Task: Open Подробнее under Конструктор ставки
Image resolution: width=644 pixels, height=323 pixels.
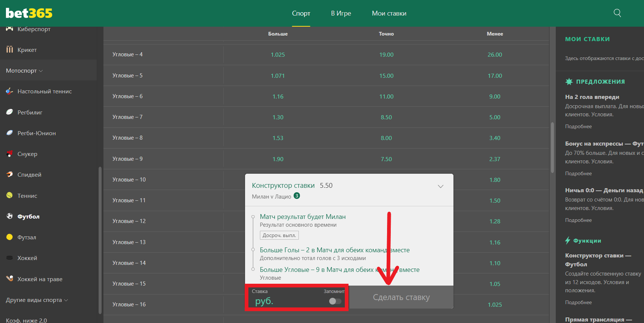Action: 578,302
